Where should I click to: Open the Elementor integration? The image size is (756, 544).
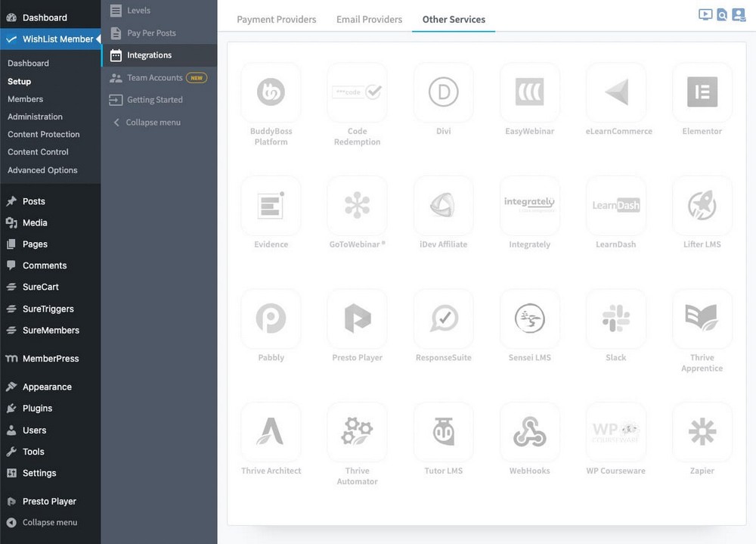pos(702,92)
